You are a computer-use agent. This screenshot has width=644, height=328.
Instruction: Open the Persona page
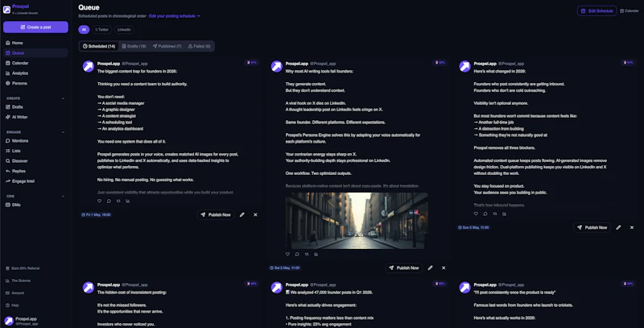click(35, 83)
